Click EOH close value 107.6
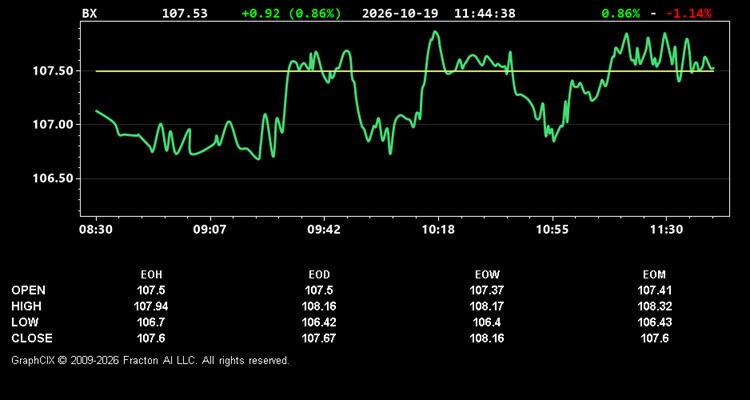Image resolution: width=750 pixels, height=400 pixels. 151,338
